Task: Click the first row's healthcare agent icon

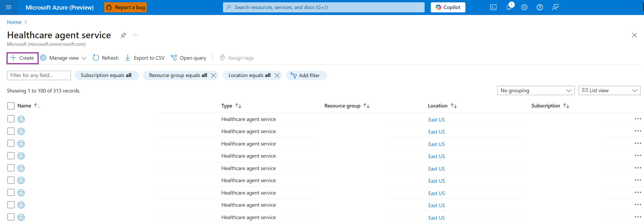Action: 21,119
